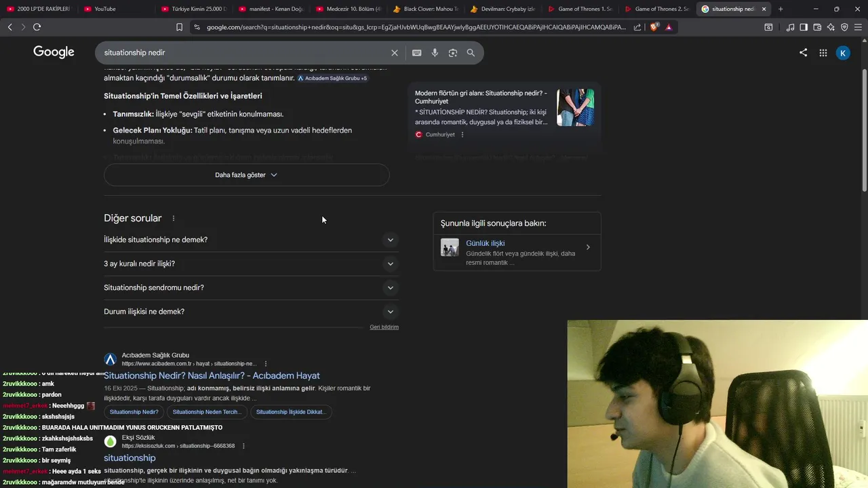Switch to Medcezir 10. Bölüm tab

(350, 9)
